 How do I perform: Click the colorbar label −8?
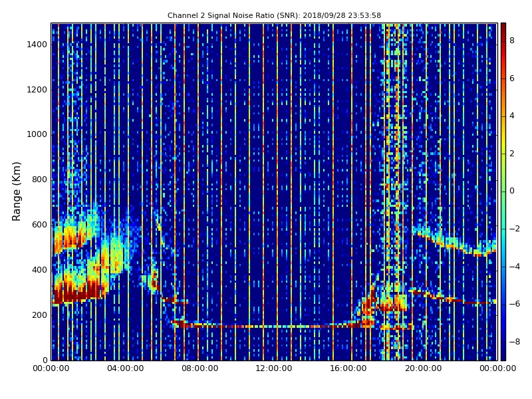click(515, 341)
